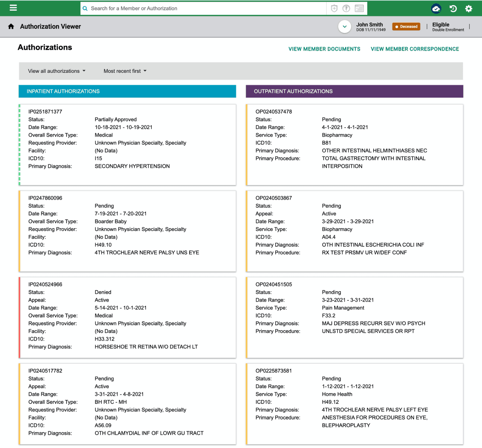The image size is (482, 448).
Task: Open the settings gear icon
Action: (x=468, y=9)
